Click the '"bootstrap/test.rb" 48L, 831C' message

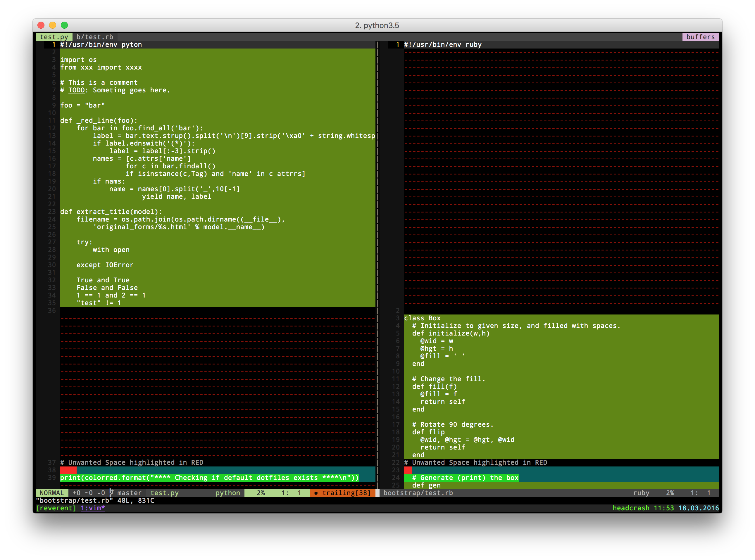pyautogui.click(x=95, y=501)
